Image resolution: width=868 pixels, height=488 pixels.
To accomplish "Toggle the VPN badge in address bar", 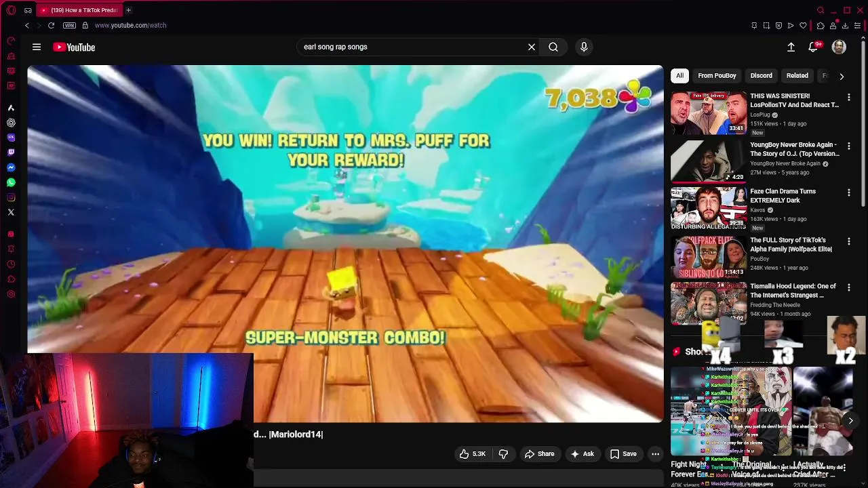I will [x=69, y=25].
